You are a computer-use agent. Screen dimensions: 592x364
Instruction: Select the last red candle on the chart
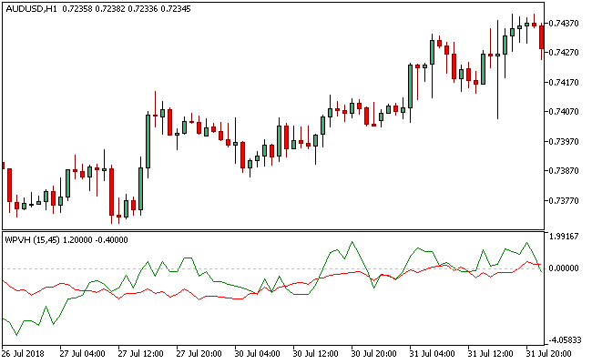[542, 37]
